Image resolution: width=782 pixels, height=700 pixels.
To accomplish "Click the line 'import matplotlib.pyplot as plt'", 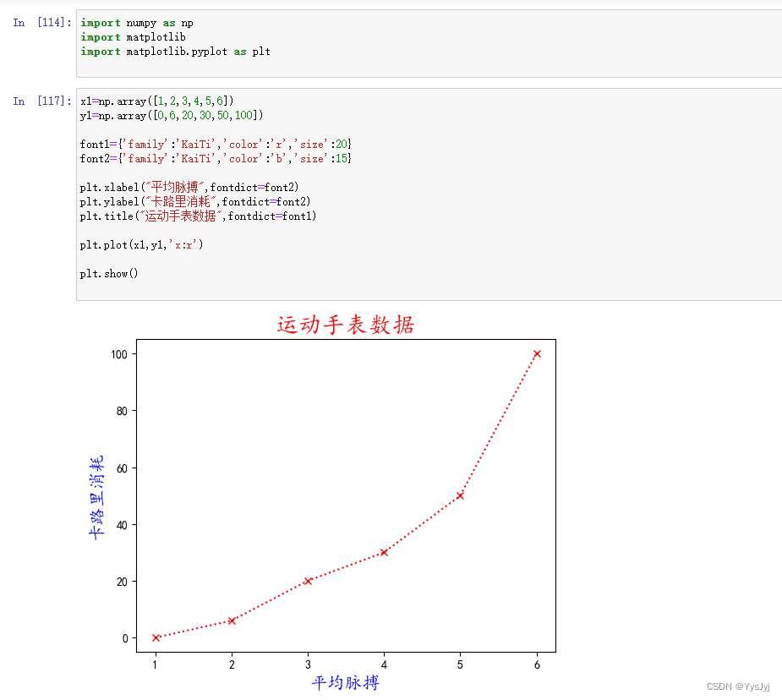I will [176, 52].
